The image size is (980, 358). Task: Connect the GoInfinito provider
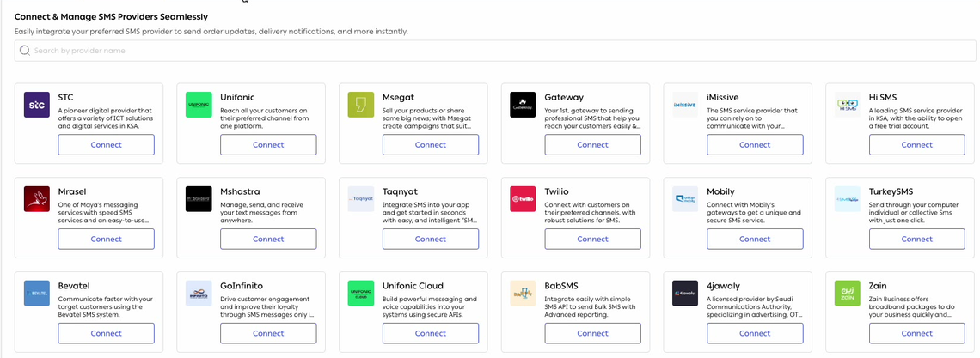coord(268,333)
